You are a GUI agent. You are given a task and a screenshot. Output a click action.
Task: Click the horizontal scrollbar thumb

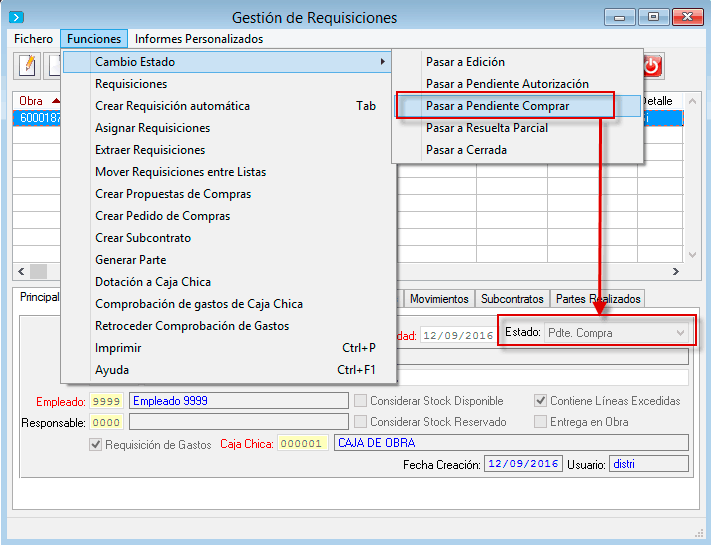click(x=39, y=271)
